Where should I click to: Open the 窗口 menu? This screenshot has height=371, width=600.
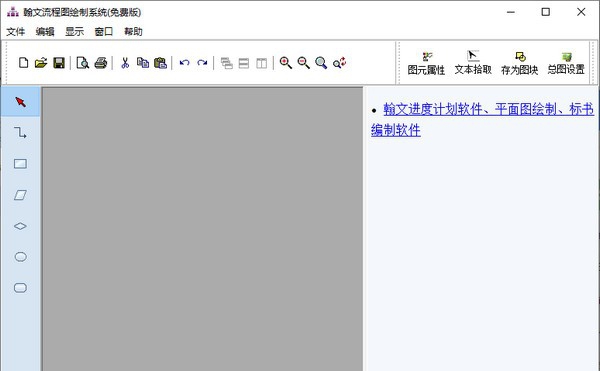click(104, 31)
